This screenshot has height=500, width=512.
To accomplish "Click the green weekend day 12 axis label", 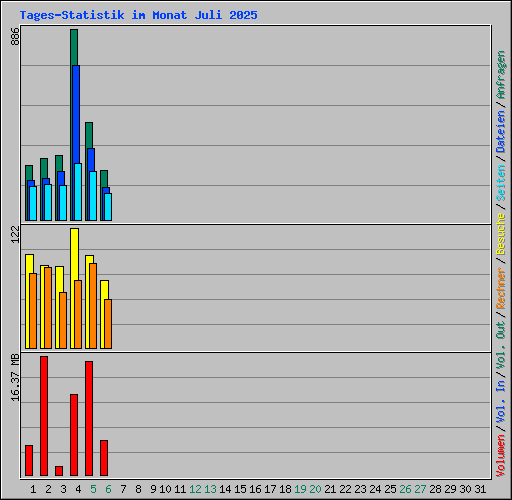I will click(x=195, y=489).
